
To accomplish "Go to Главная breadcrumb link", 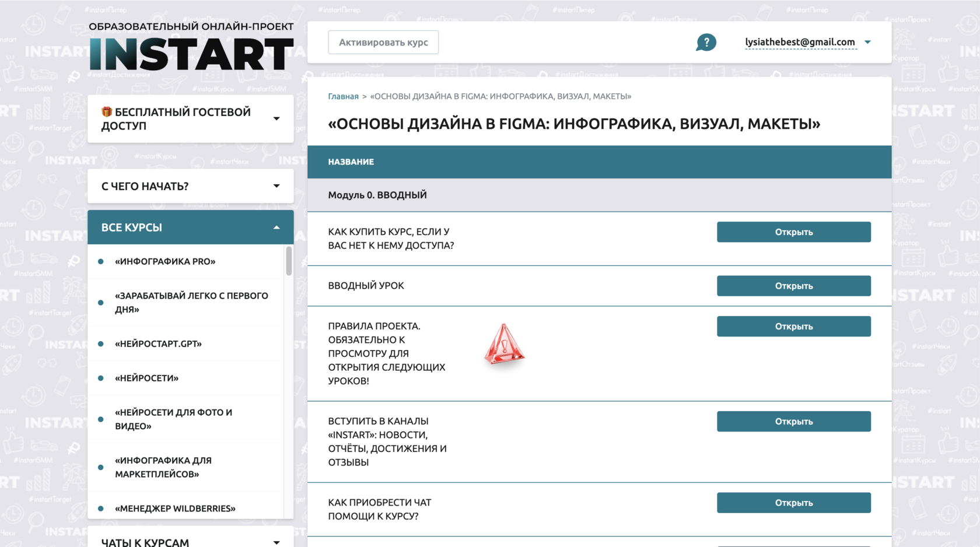I will [343, 96].
